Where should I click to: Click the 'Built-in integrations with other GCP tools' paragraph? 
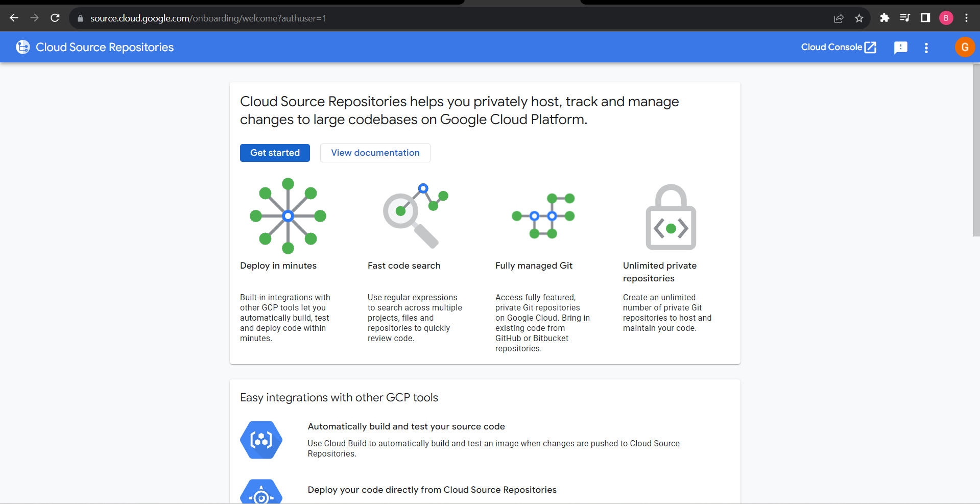coord(285,318)
